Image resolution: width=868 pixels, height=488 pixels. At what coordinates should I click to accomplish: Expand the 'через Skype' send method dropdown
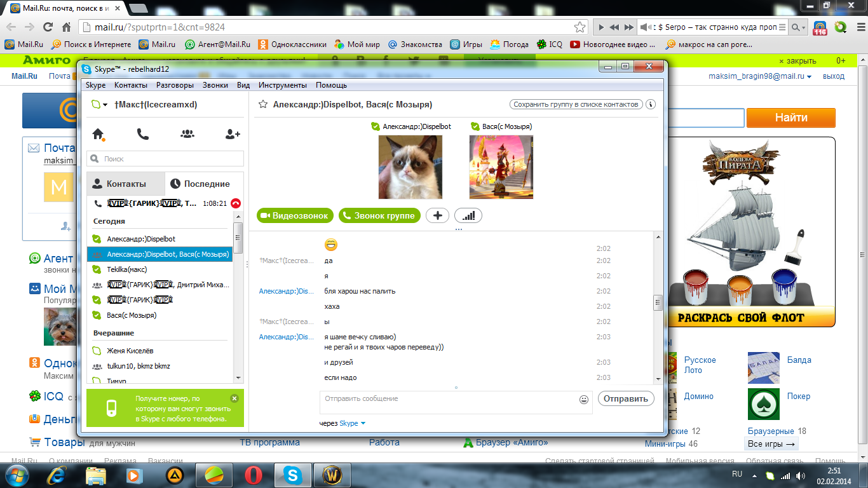[363, 423]
